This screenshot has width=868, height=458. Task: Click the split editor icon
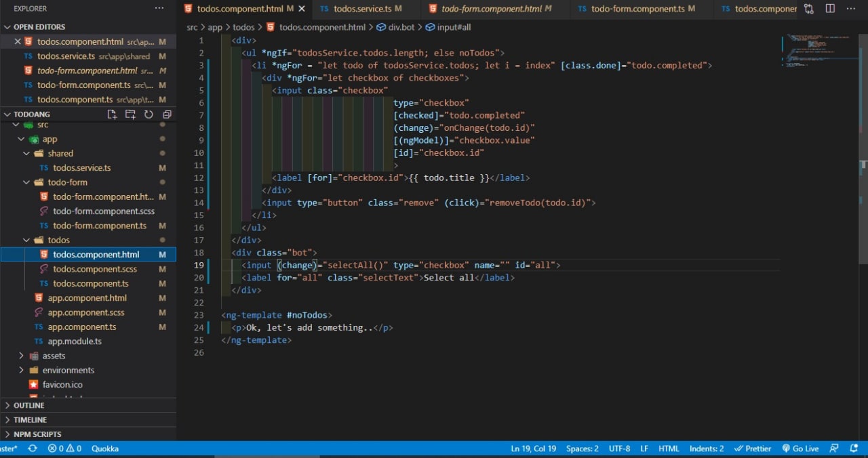[830, 9]
